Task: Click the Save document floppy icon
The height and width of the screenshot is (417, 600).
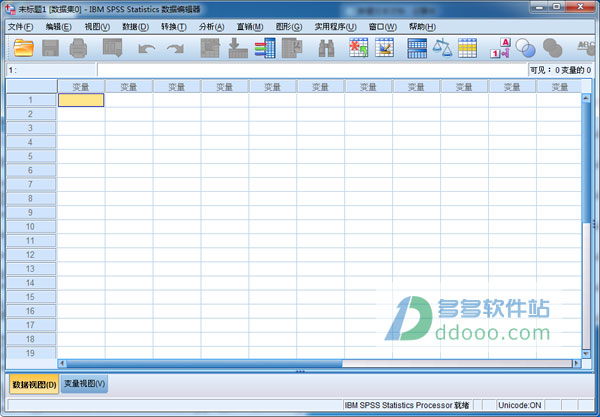Action: [x=51, y=48]
